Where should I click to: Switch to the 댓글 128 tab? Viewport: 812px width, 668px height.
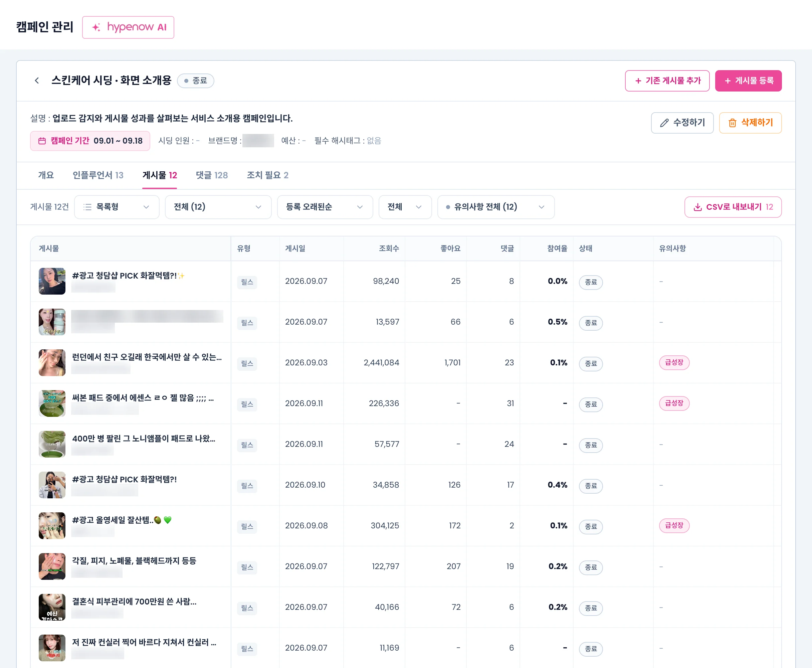(212, 175)
